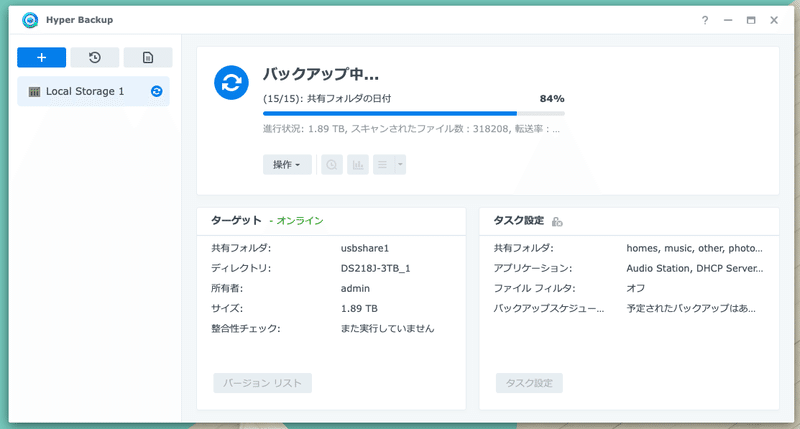The image size is (800, 429).
Task: Click the オフ file filter value
Action: coord(636,288)
